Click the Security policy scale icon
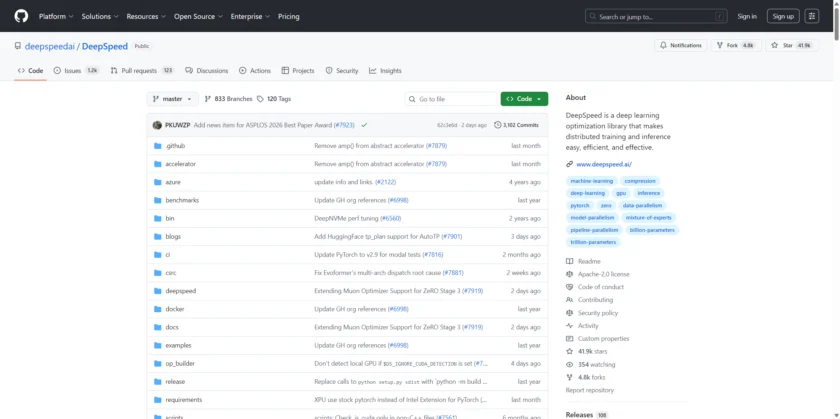 point(569,313)
